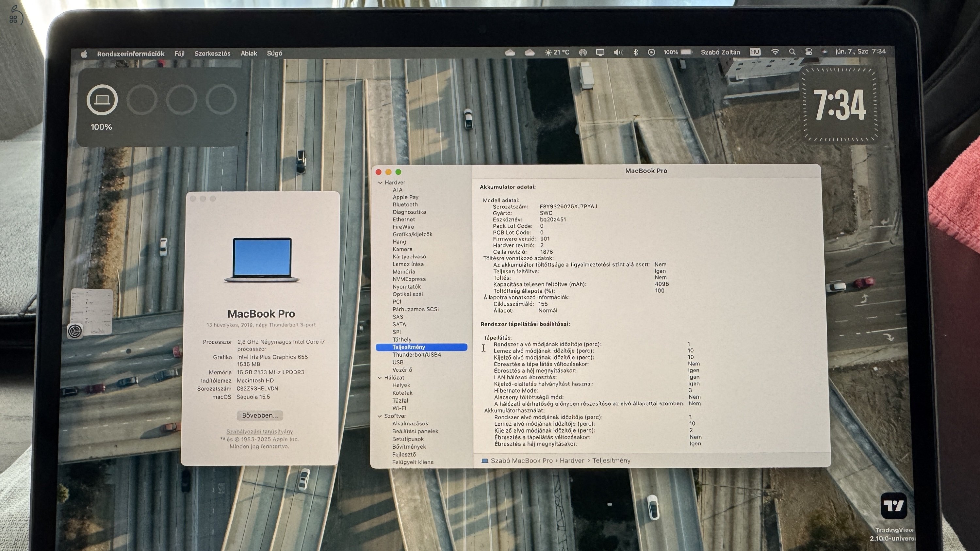980x551 pixels.
Task: Select Wi-Fi under Hálózat in sidebar
Action: tap(399, 408)
